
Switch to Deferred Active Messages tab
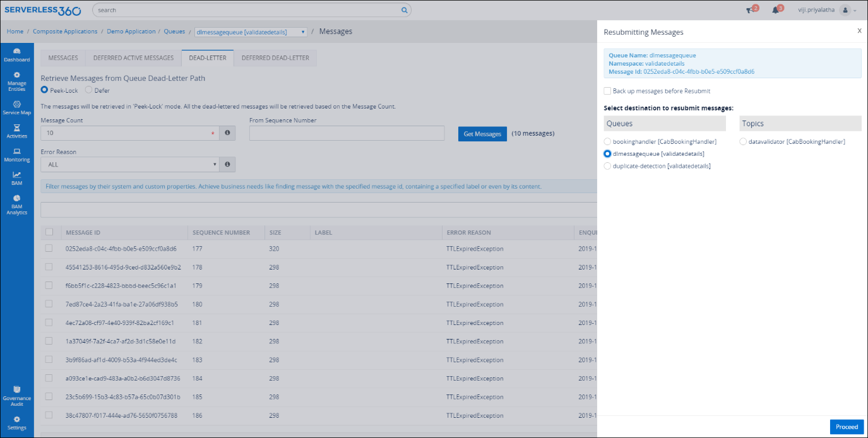pos(133,58)
